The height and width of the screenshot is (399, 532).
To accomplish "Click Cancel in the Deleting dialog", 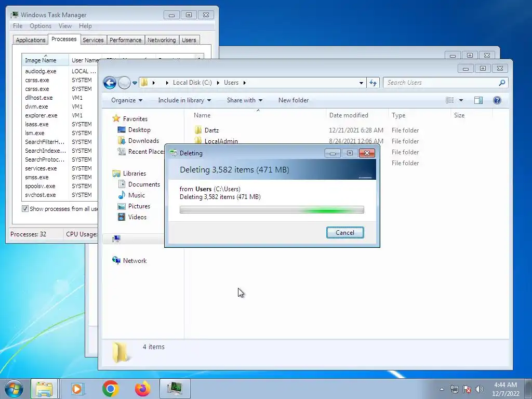I will click(x=345, y=232).
